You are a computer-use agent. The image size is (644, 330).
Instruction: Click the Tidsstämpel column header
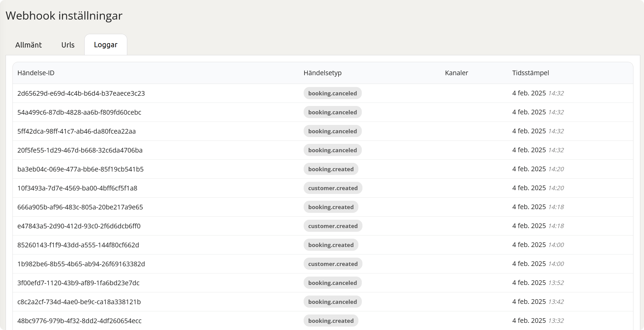point(530,73)
